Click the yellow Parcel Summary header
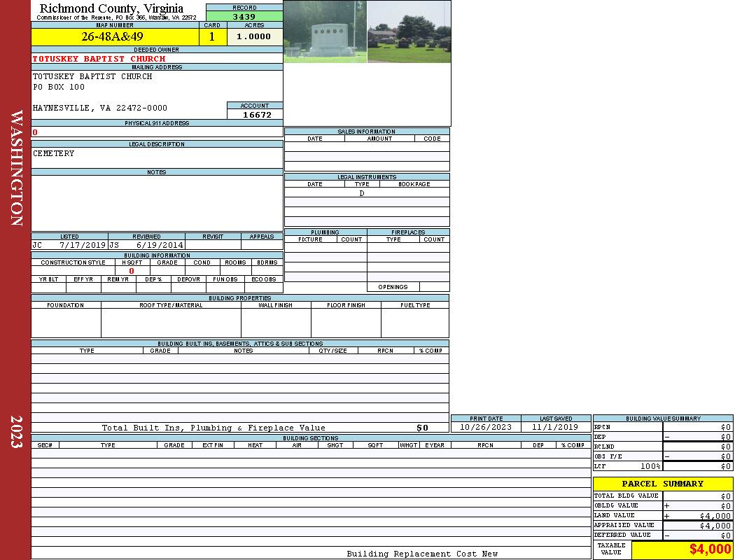The height and width of the screenshot is (560, 735). (662, 484)
